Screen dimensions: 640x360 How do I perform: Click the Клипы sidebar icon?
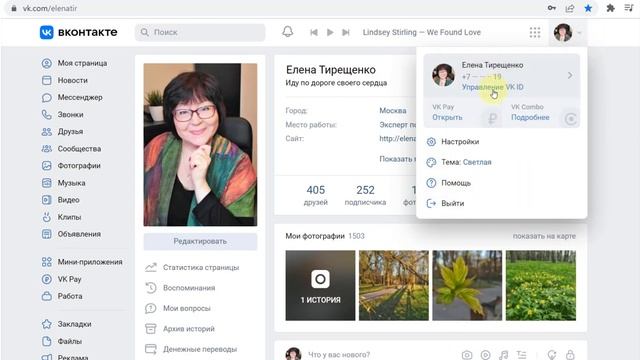point(47,217)
